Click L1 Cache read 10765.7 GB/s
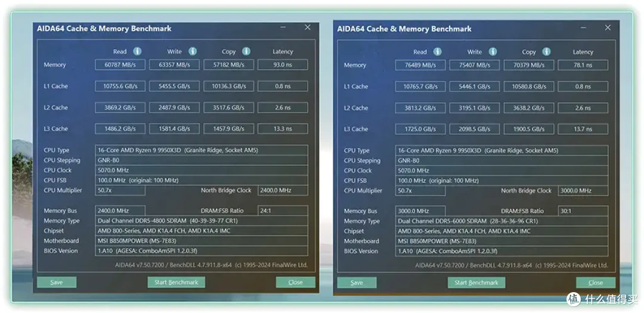This screenshot has width=644, height=313. click(x=420, y=86)
